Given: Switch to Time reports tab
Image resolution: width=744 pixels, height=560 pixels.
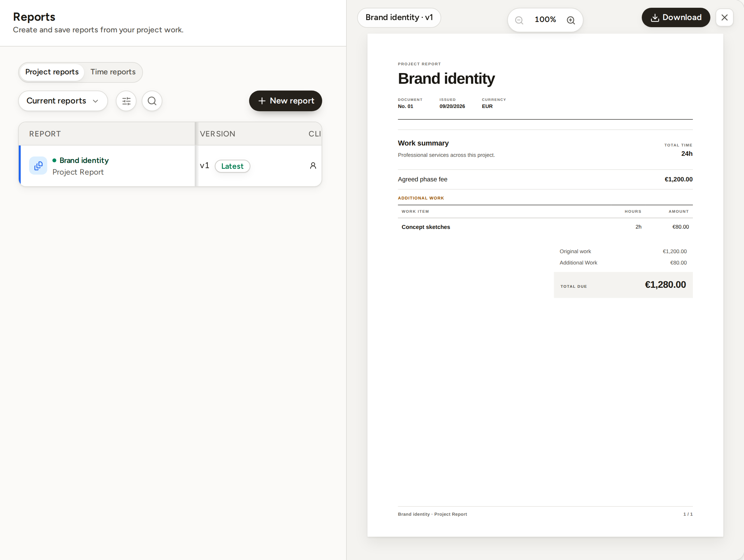Looking at the screenshot, I should (113, 72).
